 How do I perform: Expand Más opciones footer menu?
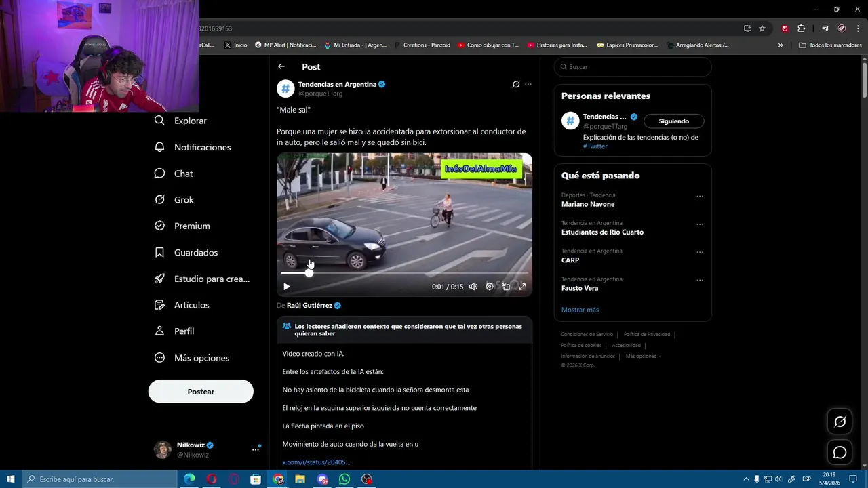tap(643, 357)
